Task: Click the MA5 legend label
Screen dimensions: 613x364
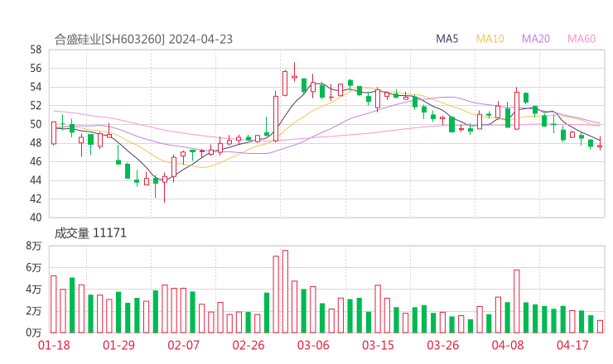Action: point(446,39)
